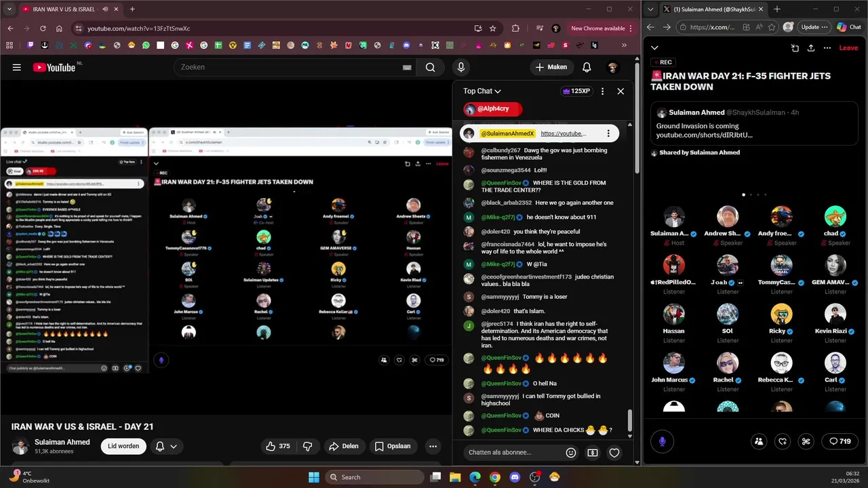Click the live chat scrollbar
The image size is (868, 488).
coord(630,420)
